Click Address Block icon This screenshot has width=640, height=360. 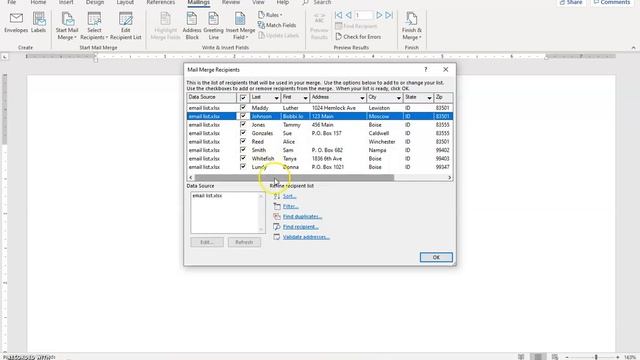click(191, 19)
